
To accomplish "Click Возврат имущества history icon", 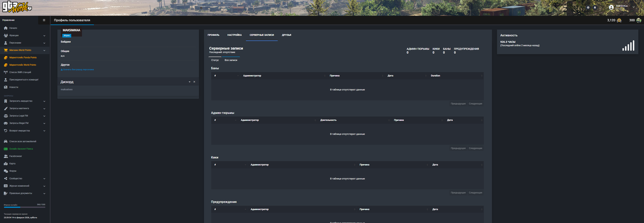I will tap(6, 130).
